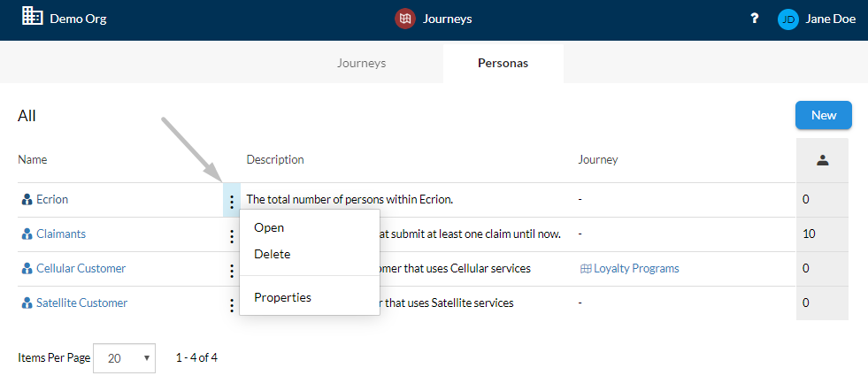Click the Journey column header
Image resolution: width=868 pixels, height=391 pixels.
point(598,159)
